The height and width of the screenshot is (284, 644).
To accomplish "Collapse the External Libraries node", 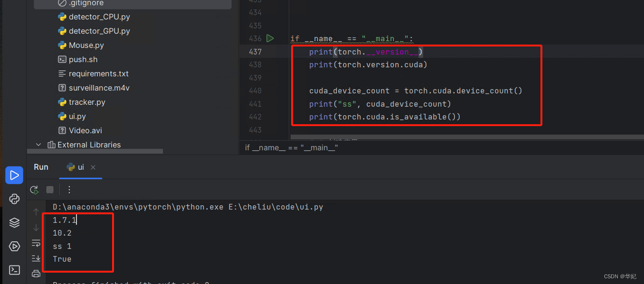I will pos(38,145).
